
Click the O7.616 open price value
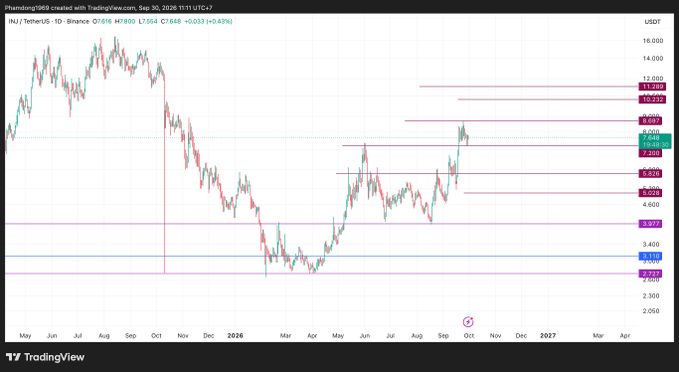click(x=102, y=21)
